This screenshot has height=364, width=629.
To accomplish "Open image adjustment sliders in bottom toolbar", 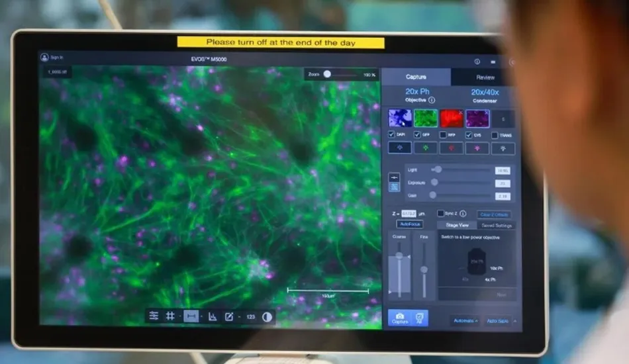I will pos(154,316).
